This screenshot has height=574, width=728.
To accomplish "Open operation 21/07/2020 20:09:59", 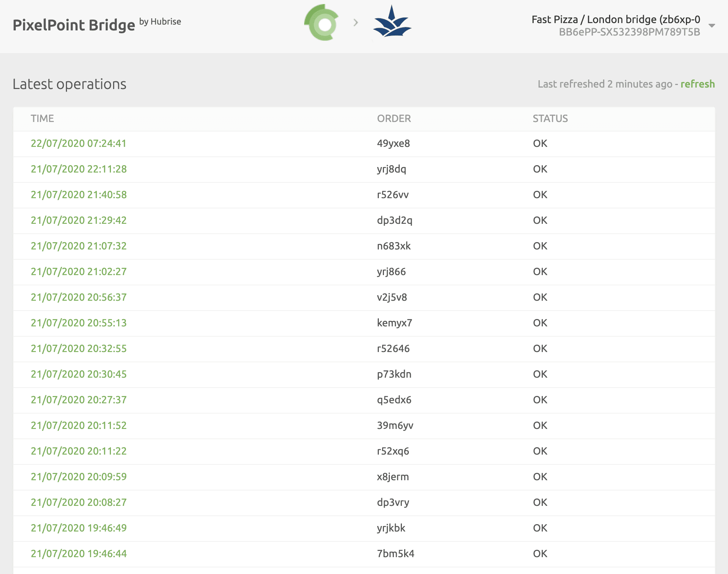I will tap(79, 477).
